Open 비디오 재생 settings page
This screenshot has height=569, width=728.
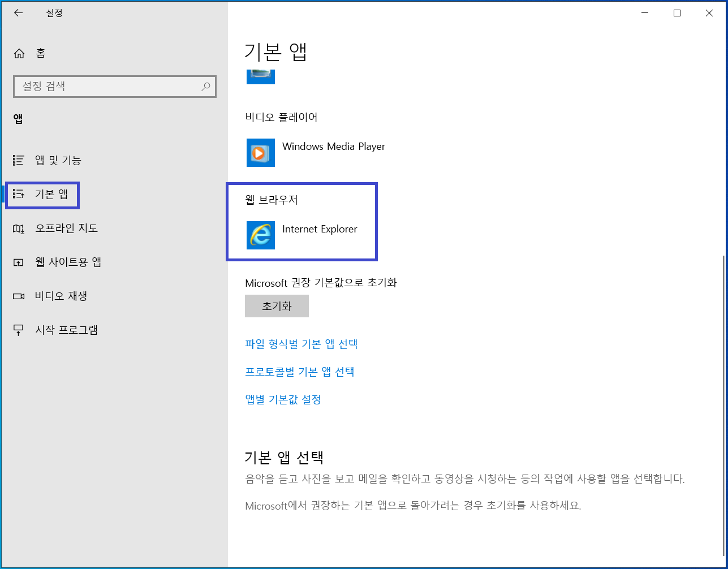click(x=61, y=296)
